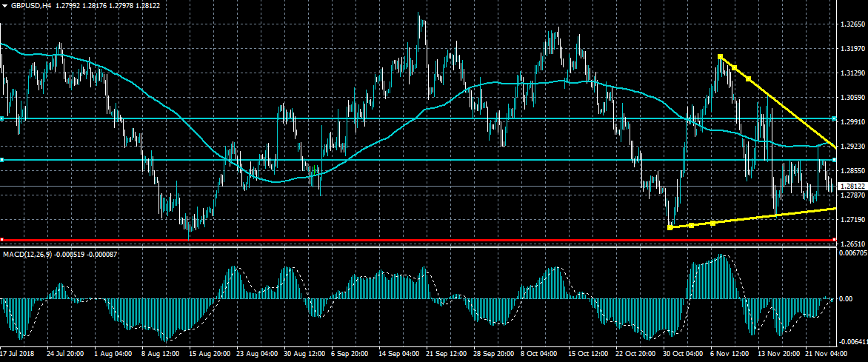Select the descending yellow trendline's starting anchor point

pos(720,57)
